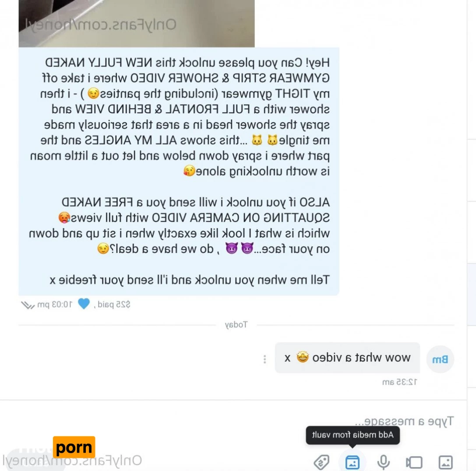The height and width of the screenshot is (471, 476).
Task: Click the 12:35 am timestamp
Action: point(399,382)
